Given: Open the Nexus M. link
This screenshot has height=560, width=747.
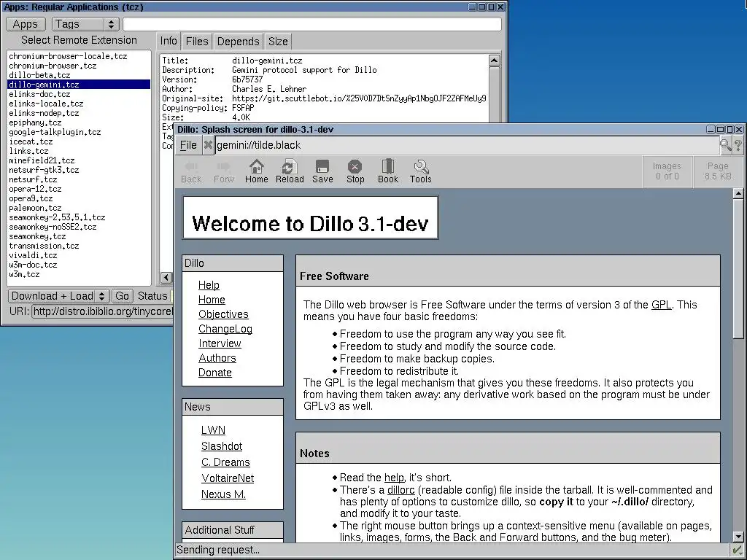Looking at the screenshot, I should point(223,494).
